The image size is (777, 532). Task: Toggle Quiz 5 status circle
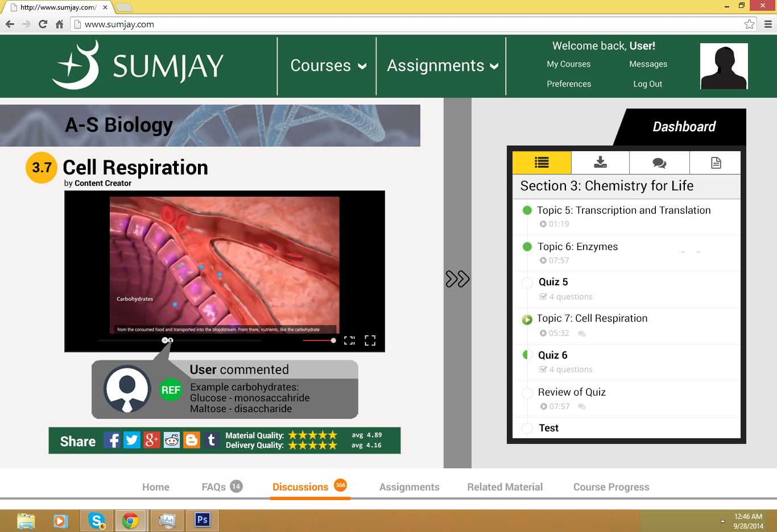(527, 282)
